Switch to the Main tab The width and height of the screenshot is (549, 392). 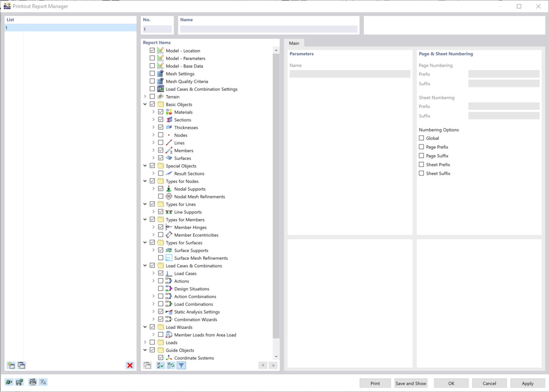294,43
